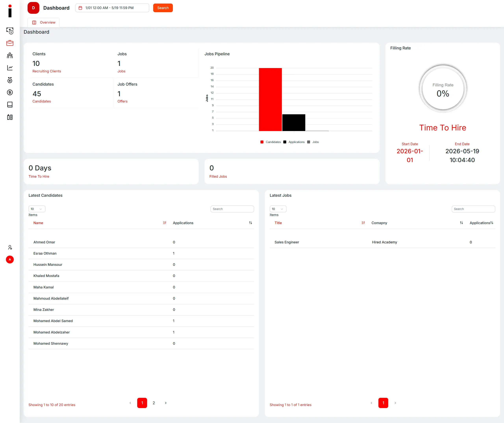Sort Latest Jobs by Applications arrows

[492, 223]
